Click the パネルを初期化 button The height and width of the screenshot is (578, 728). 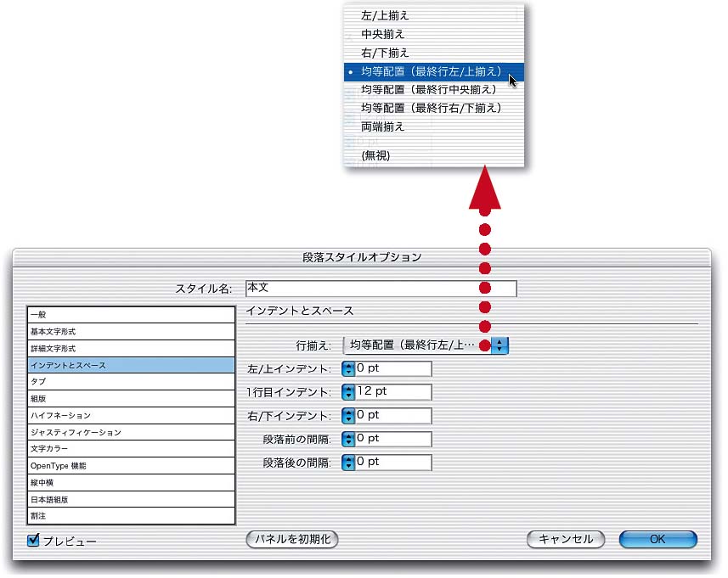tap(292, 540)
